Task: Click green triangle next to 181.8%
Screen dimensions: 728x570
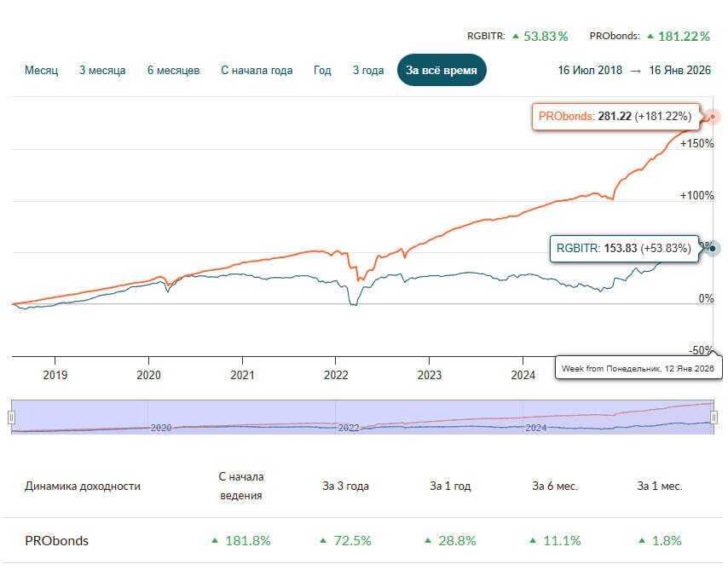Action: coord(215,541)
